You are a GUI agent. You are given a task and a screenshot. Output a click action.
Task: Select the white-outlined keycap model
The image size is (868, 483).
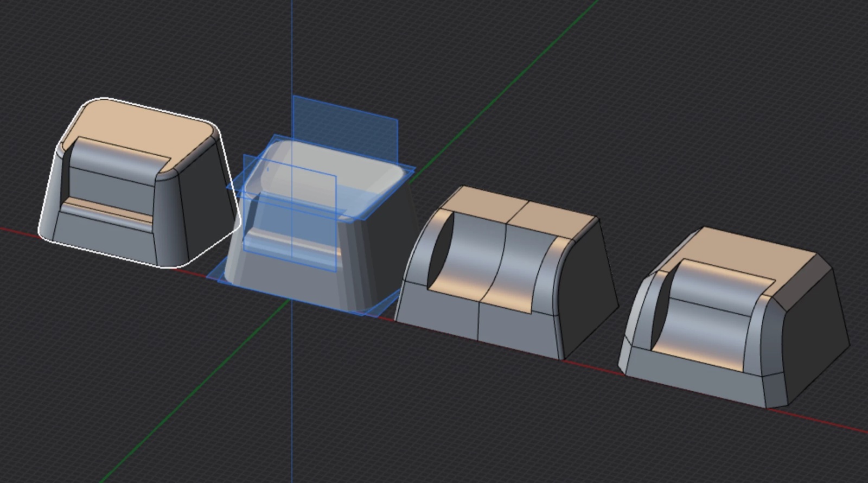[138, 182]
